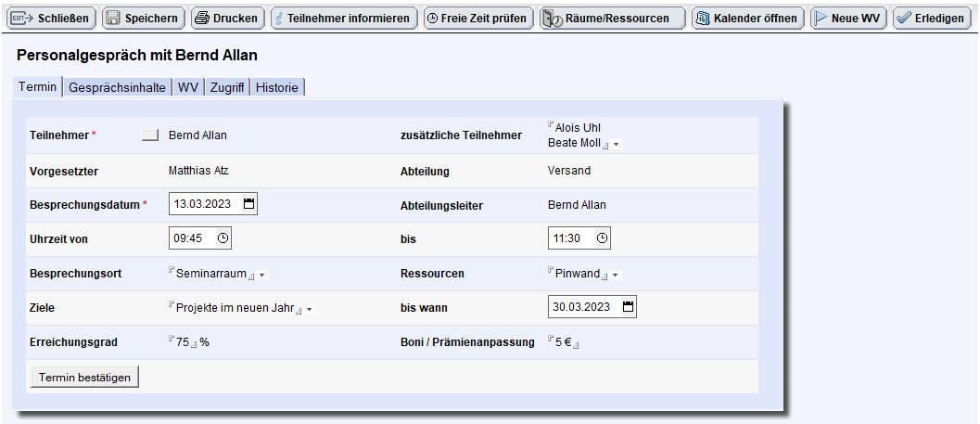980x424 pixels.
Task: Open the clock picker for Uhrzeit von
Action: (223, 238)
